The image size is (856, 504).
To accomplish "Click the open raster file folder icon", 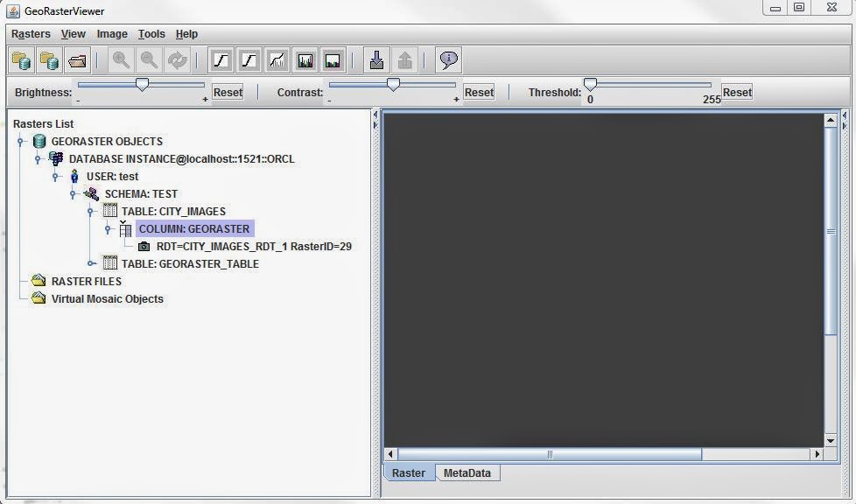I will [78, 60].
